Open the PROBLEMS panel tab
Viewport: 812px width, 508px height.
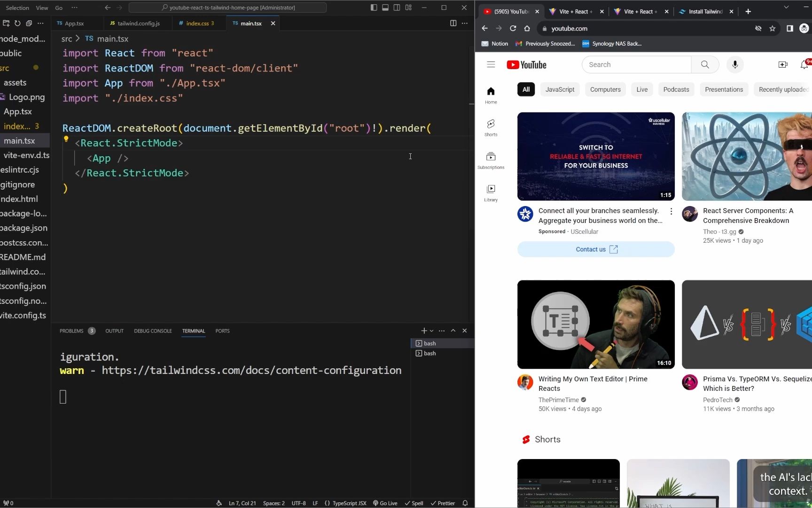click(77, 331)
